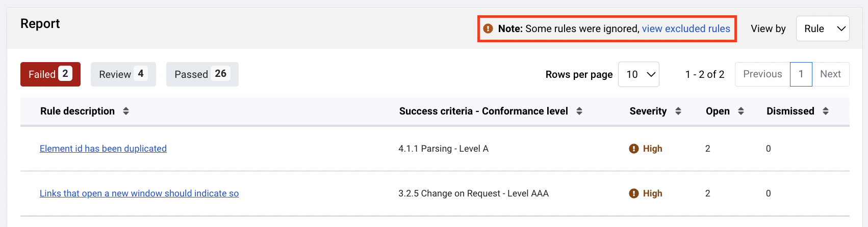Open the View by Rule dropdown
Image resolution: width=868 pixels, height=227 pixels.
[x=822, y=29]
